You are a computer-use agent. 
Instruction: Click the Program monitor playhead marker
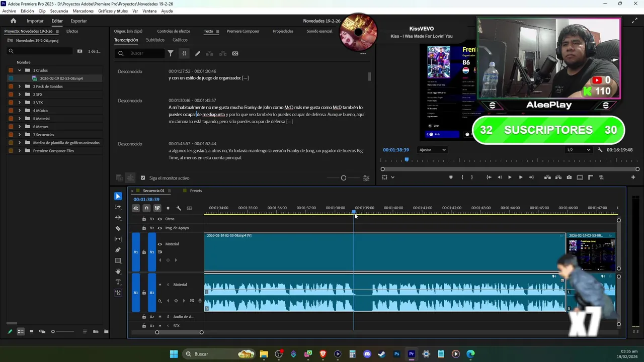pos(407,160)
